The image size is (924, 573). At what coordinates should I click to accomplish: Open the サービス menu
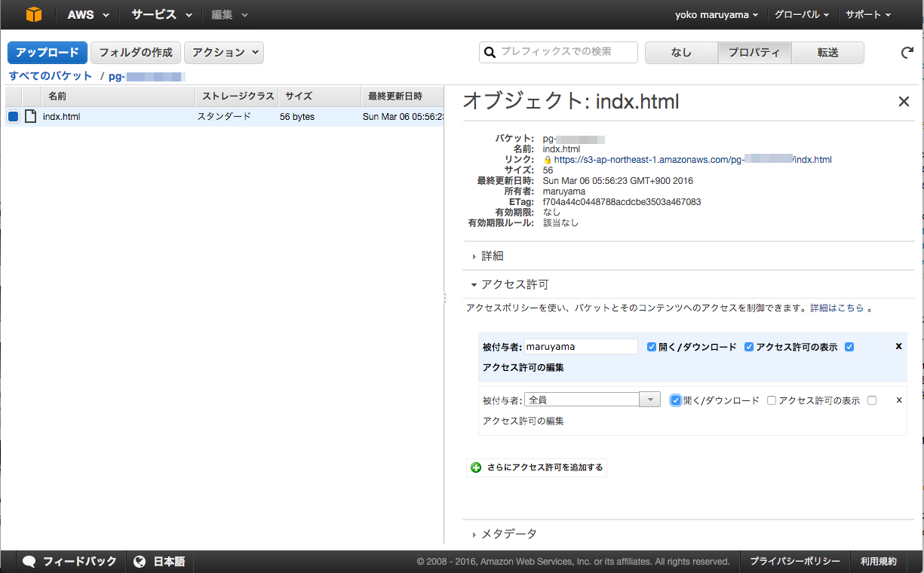tap(161, 14)
